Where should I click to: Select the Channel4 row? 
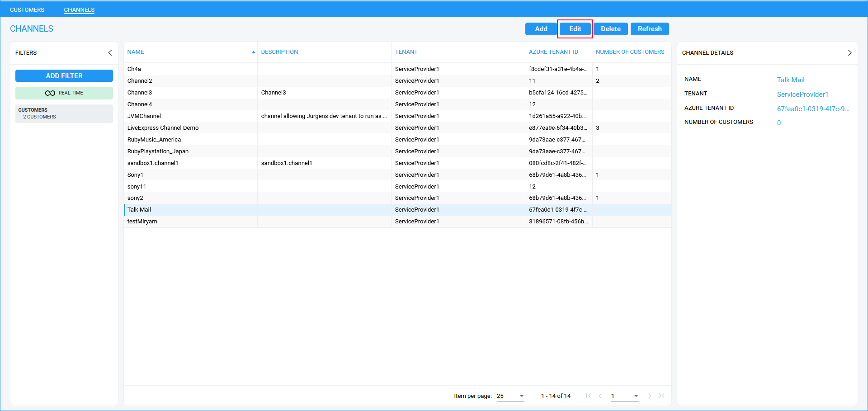pyautogui.click(x=397, y=104)
